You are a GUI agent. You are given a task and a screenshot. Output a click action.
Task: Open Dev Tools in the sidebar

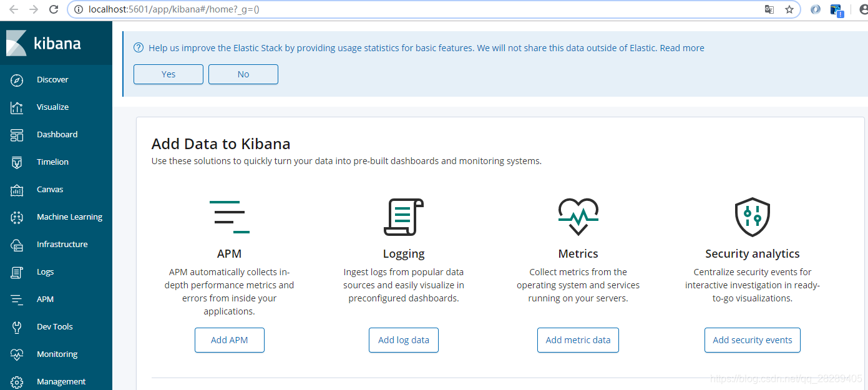pyautogui.click(x=56, y=327)
